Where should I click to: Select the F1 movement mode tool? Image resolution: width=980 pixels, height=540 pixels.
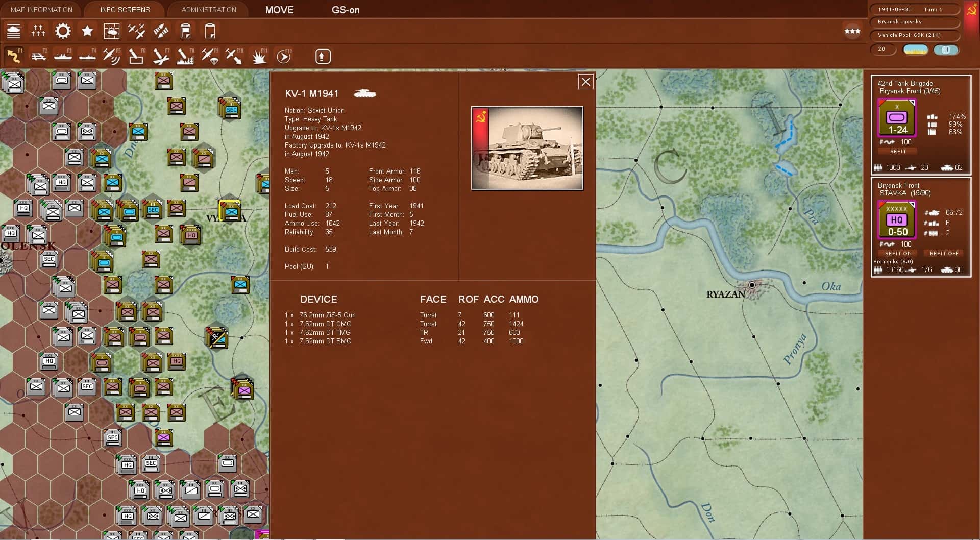click(14, 56)
